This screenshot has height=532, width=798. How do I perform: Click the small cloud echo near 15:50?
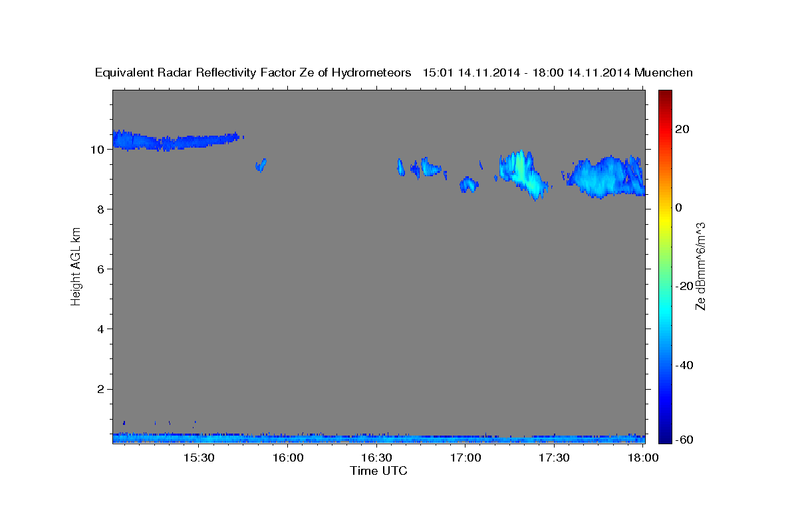click(261, 165)
